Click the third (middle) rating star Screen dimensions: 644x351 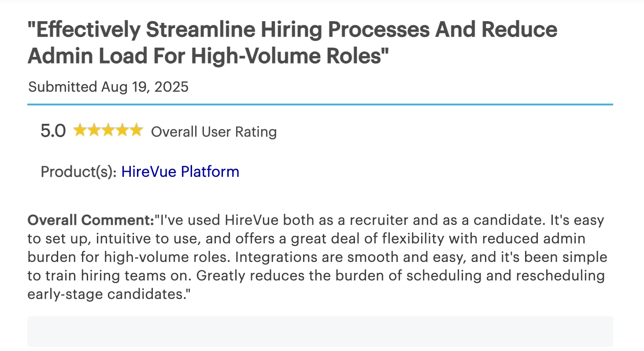108,131
